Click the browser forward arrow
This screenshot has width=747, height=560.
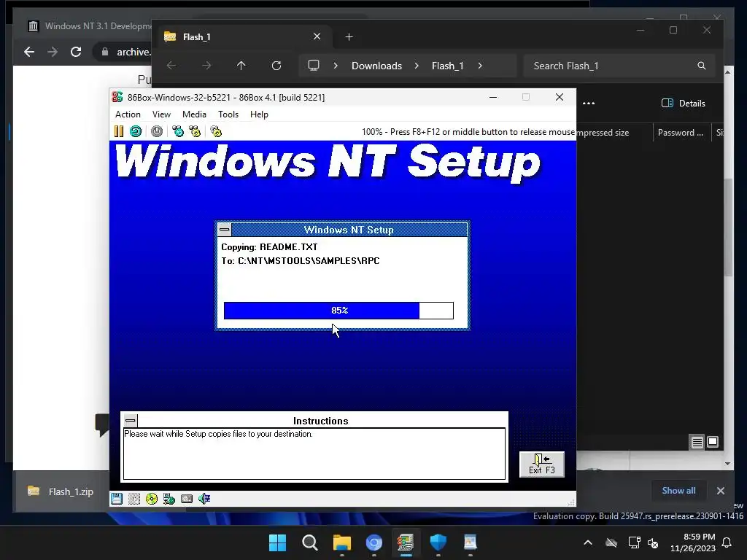tap(53, 52)
